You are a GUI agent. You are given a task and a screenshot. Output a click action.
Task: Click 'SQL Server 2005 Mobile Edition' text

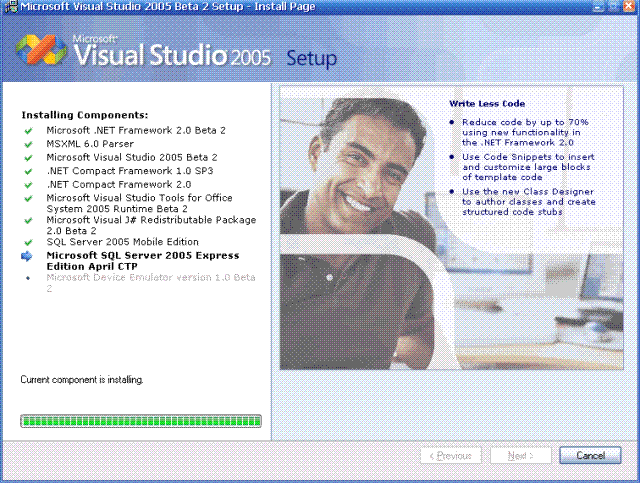coord(122,242)
